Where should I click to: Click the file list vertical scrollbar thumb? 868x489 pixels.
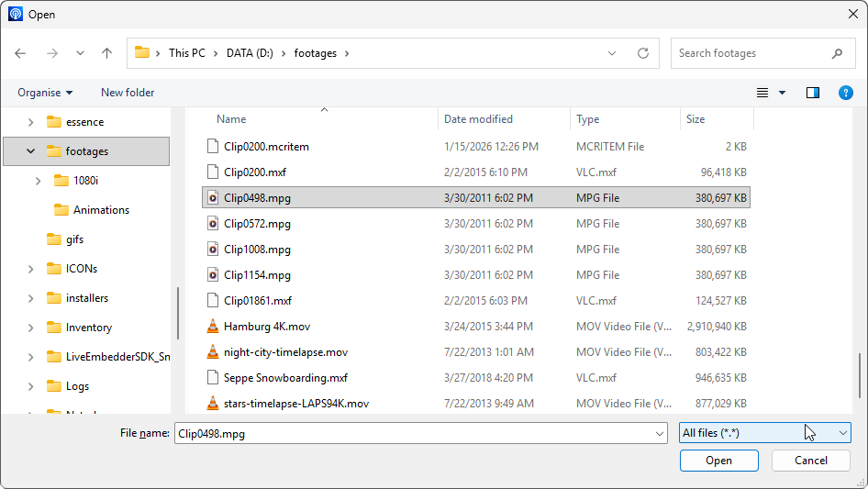click(860, 376)
